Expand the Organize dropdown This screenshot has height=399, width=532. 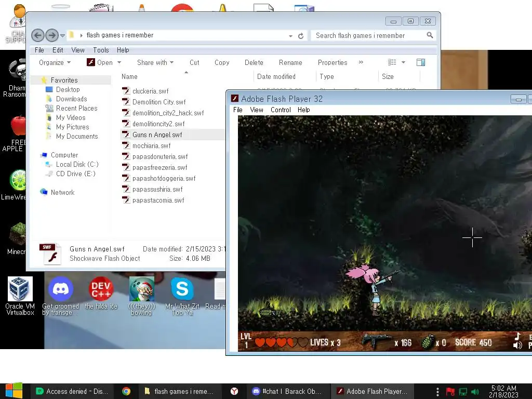coord(55,62)
